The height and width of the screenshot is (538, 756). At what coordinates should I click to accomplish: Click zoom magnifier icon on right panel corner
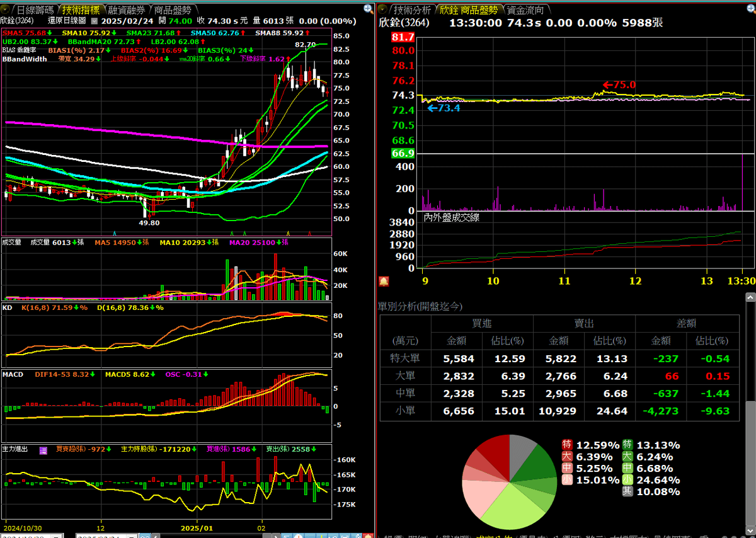751,8
